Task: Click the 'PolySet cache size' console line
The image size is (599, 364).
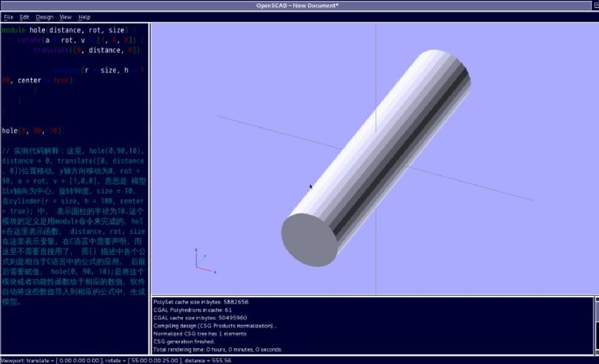Action: pyautogui.click(x=201, y=302)
